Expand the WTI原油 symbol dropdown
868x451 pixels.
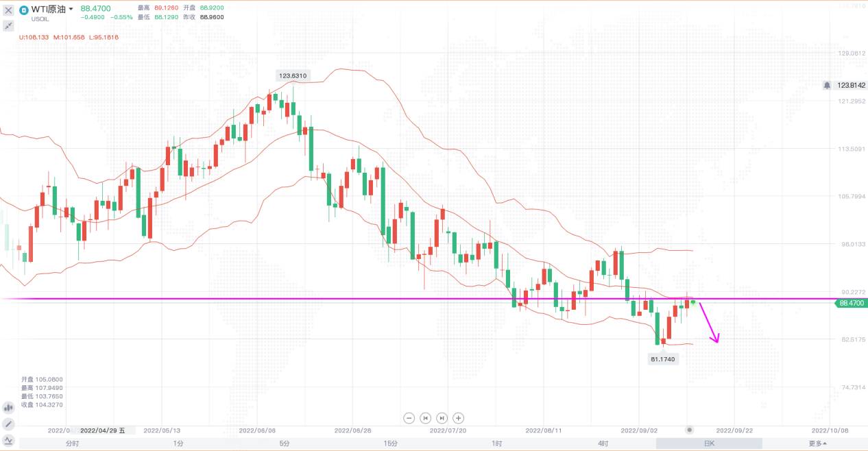(x=71, y=10)
